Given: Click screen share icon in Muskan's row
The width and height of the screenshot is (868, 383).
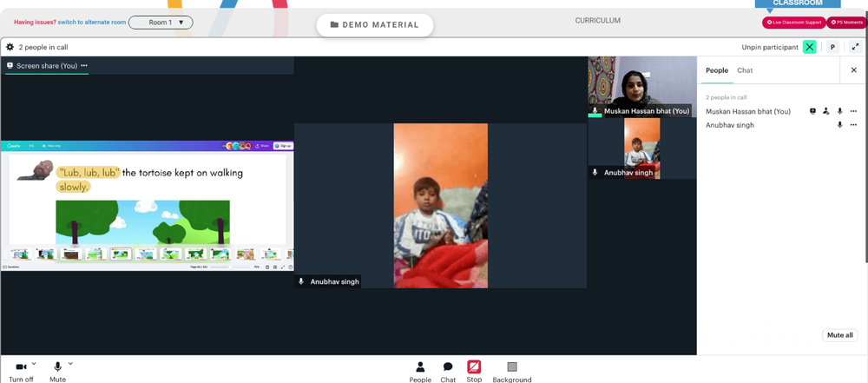Looking at the screenshot, I should coord(812,111).
